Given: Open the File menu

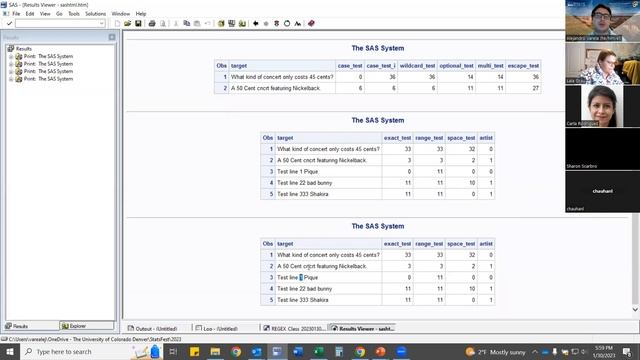Looking at the screenshot, I should (16, 14).
